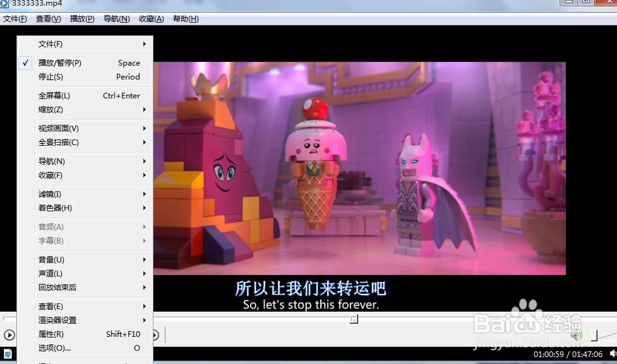Click the player icon in the Windows taskbar
Viewport: 617px width, 364px height.
(8, 355)
